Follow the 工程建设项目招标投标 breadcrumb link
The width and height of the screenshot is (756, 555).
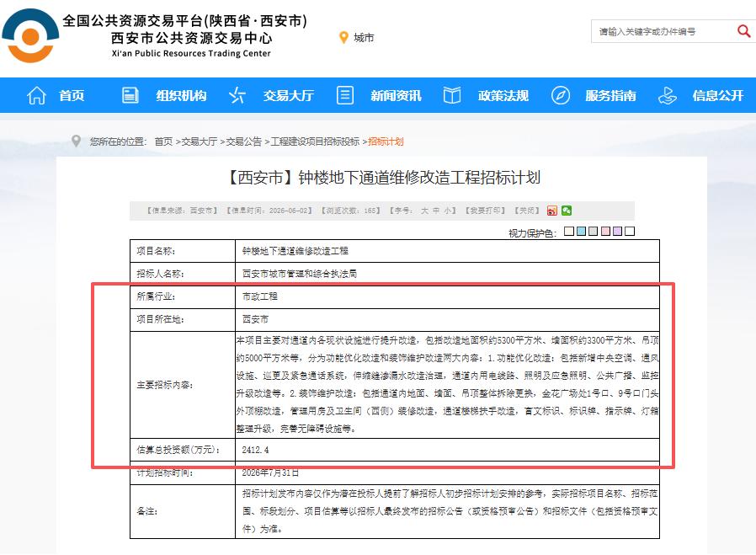(x=315, y=141)
